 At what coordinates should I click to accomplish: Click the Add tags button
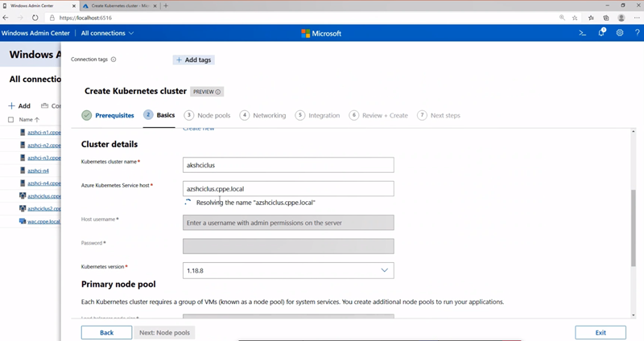click(193, 60)
